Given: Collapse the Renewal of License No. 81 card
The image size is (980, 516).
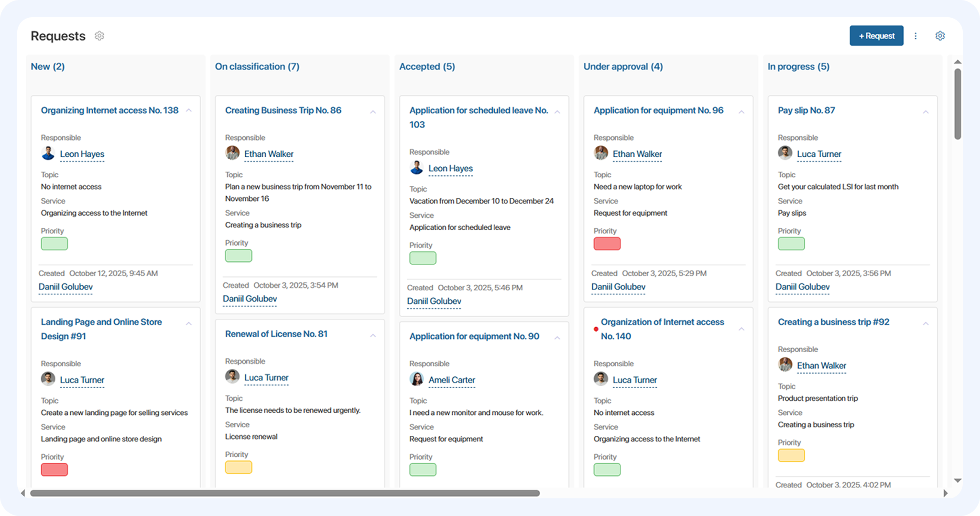Looking at the screenshot, I should 373,335.
